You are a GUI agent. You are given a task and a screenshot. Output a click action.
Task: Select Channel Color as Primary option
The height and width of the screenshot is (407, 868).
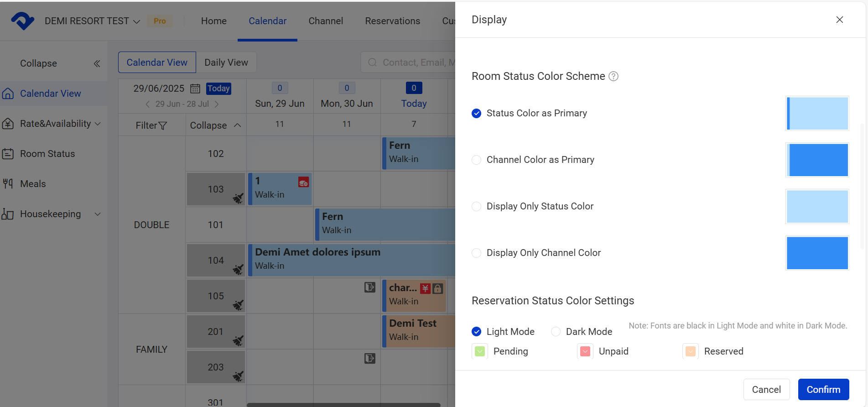coord(477,160)
